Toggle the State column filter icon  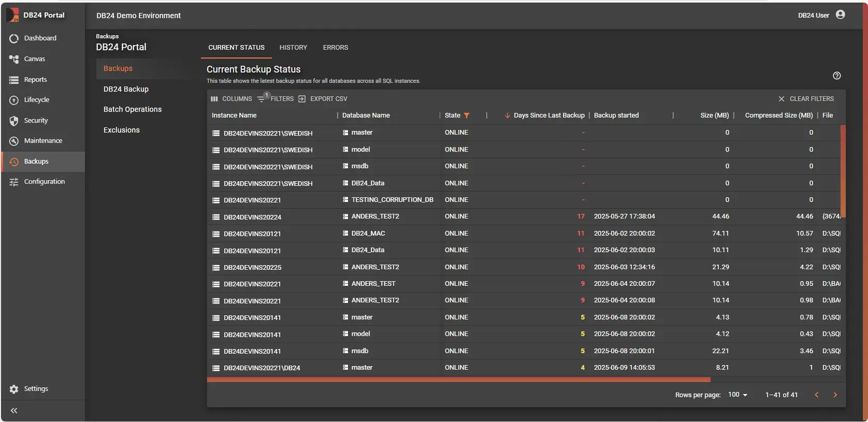click(x=467, y=115)
